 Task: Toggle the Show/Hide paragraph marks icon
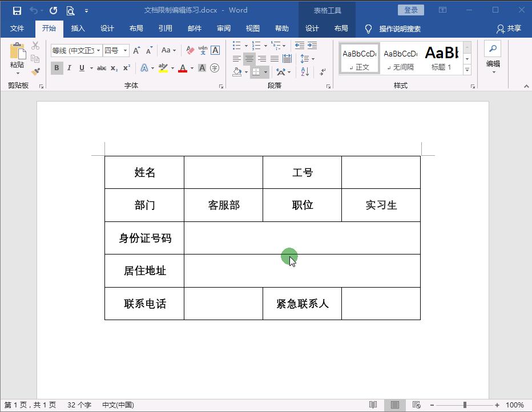(x=322, y=72)
